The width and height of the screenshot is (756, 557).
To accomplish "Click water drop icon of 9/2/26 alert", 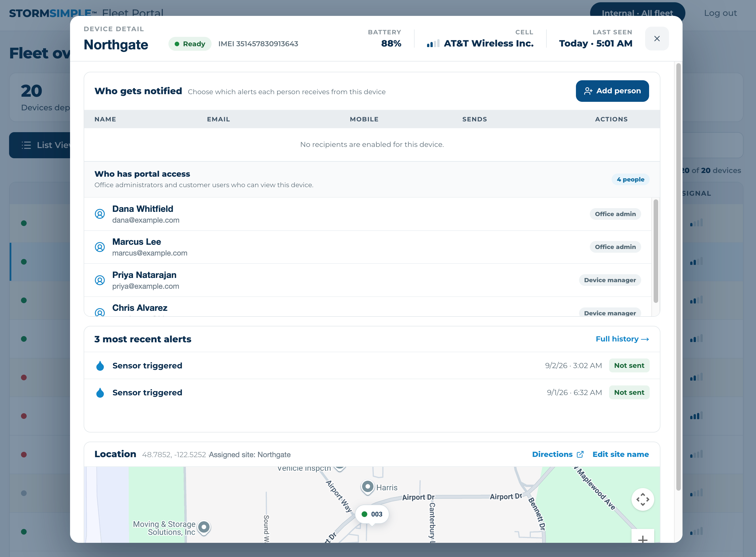I will point(100,366).
